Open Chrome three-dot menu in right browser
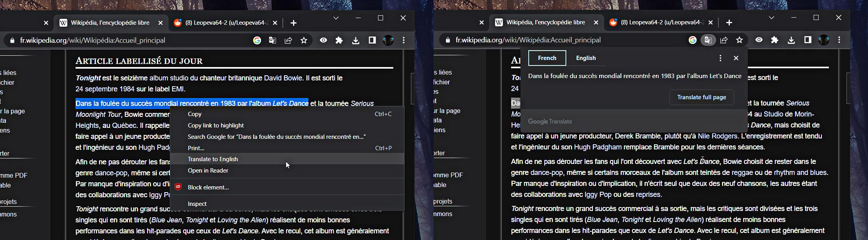Image resolution: width=868 pixels, height=240 pixels. pyautogui.click(x=839, y=40)
